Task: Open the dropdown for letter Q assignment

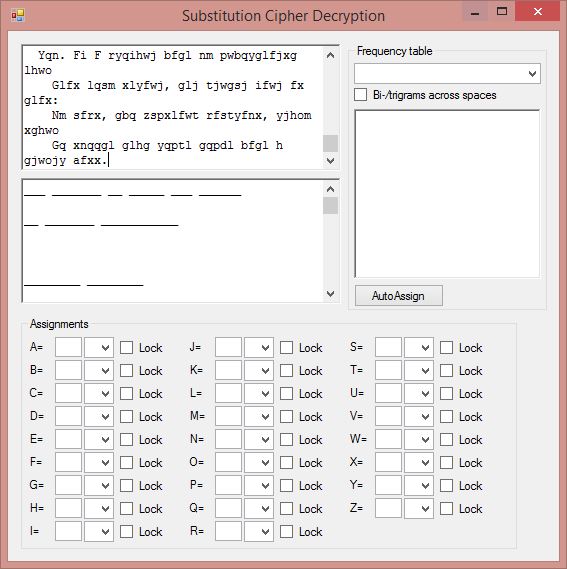Action: pyautogui.click(x=265, y=509)
